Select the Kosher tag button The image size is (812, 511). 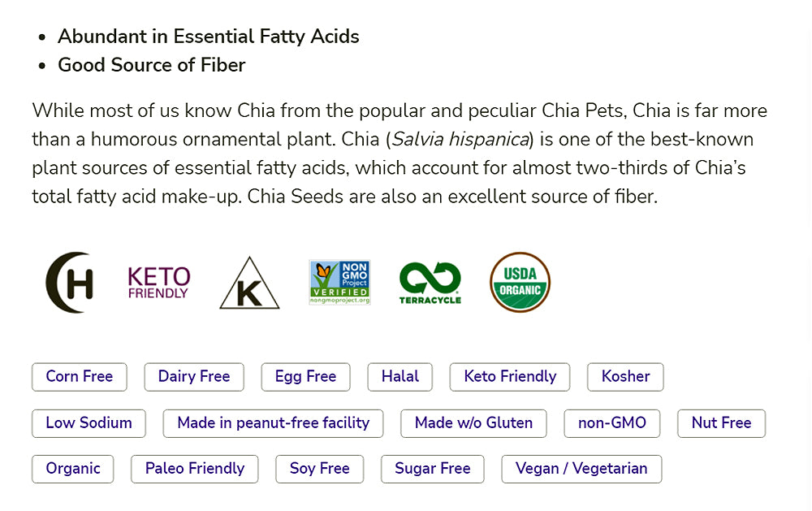click(x=625, y=377)
